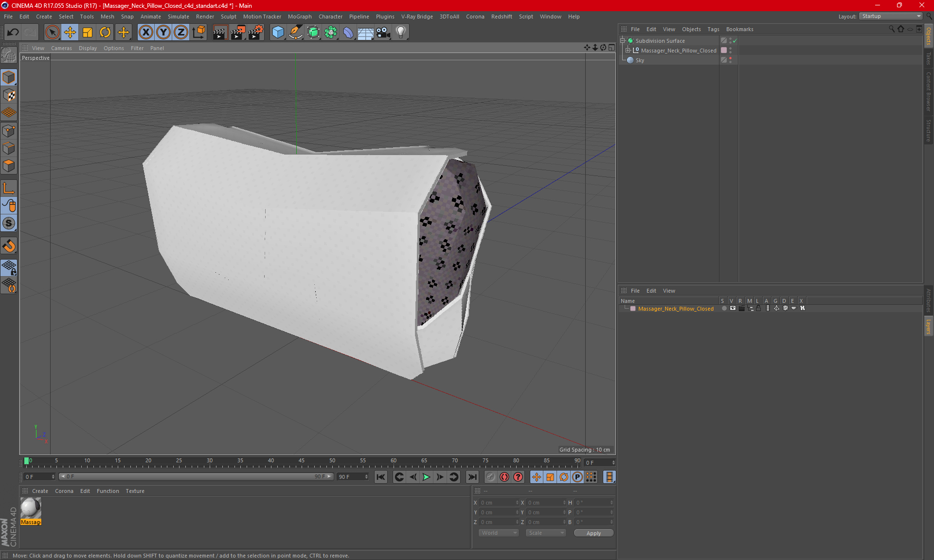Viewport: 934px width, 560px height.
Task: Open Object Manager Tags menu
Action: (x=713, y=29)
